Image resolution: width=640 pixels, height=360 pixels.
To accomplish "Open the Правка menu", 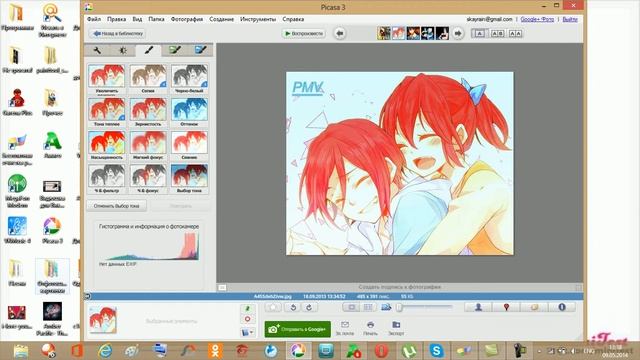I will (x=116, y=19).
